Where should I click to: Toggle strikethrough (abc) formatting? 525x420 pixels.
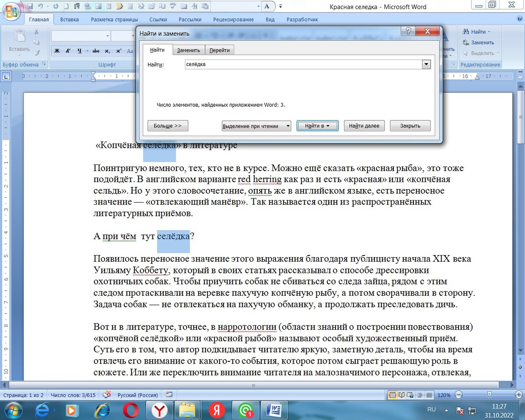point(96,51)
